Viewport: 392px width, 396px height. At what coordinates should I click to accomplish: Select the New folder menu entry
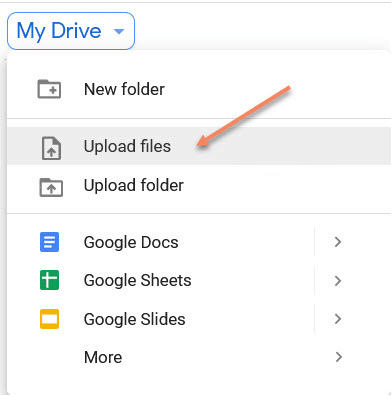click(199, 89)
